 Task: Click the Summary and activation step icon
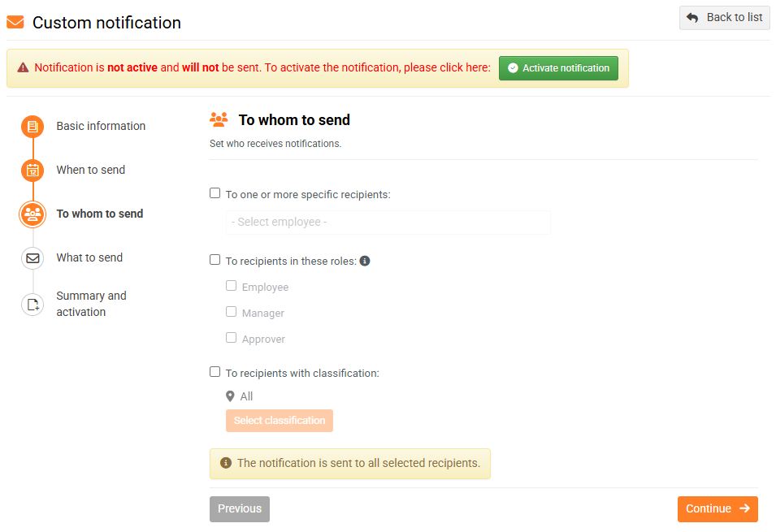pos(33,305)
